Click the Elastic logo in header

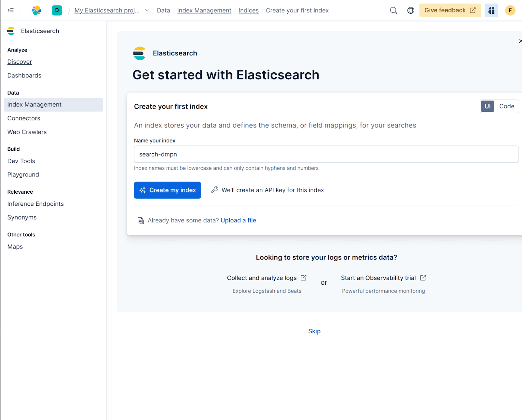pyautogui.click(x=36, y=10)
